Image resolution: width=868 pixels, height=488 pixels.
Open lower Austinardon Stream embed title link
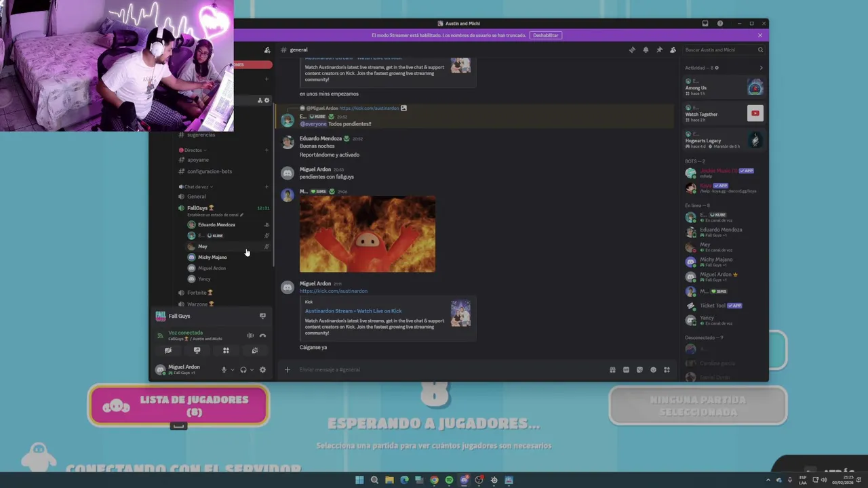click(353, 311)
